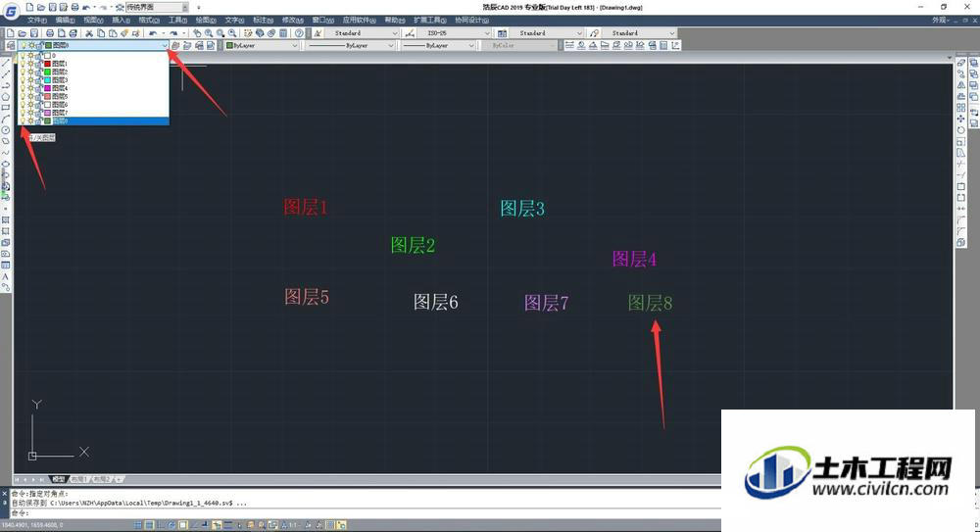The width and height of the screenshot is (980, 532).
Task: Toggle the light bulb for 图层8
Action: [x=24, y=121]
